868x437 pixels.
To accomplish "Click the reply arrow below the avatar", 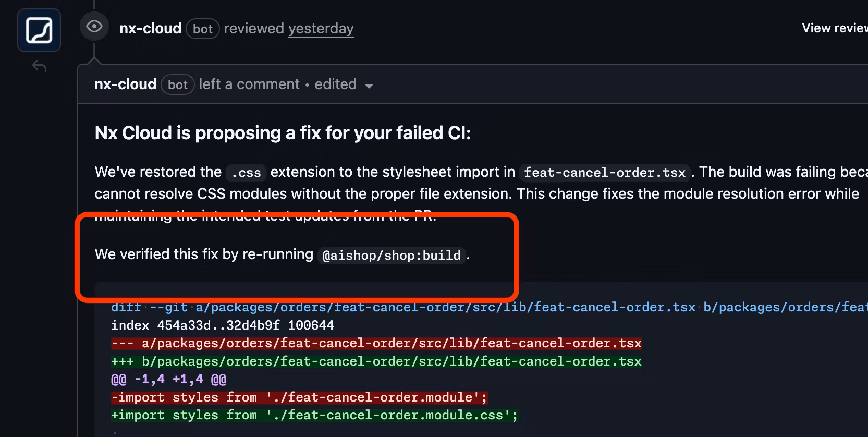I will pos(40,66).
